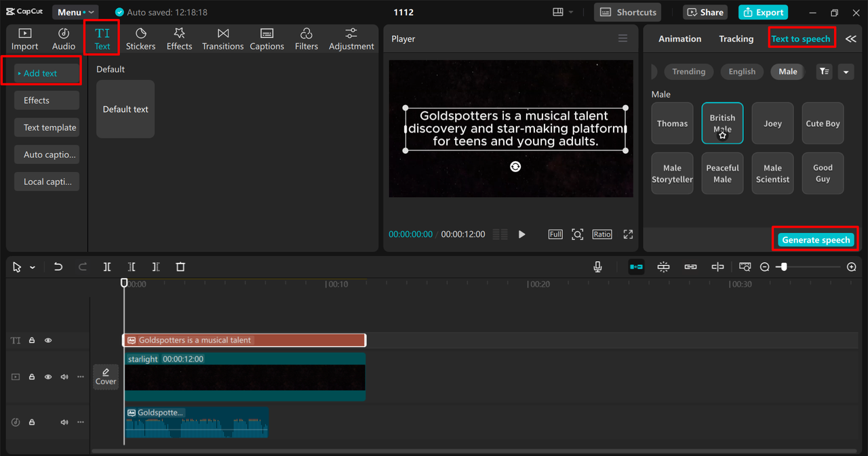
Task: Open the Captions panel
Action: click(x=267, y=39)
